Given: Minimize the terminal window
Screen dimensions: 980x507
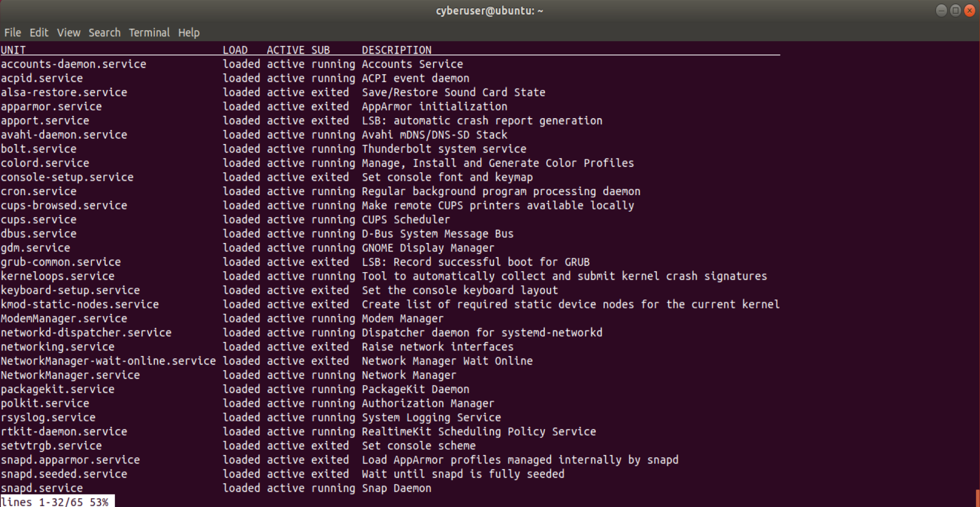Looking at the screenshot, I should tap(941, 11).
